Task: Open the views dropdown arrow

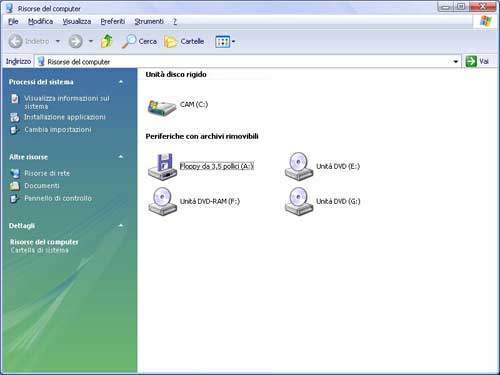Action: [x=233, y=42]
